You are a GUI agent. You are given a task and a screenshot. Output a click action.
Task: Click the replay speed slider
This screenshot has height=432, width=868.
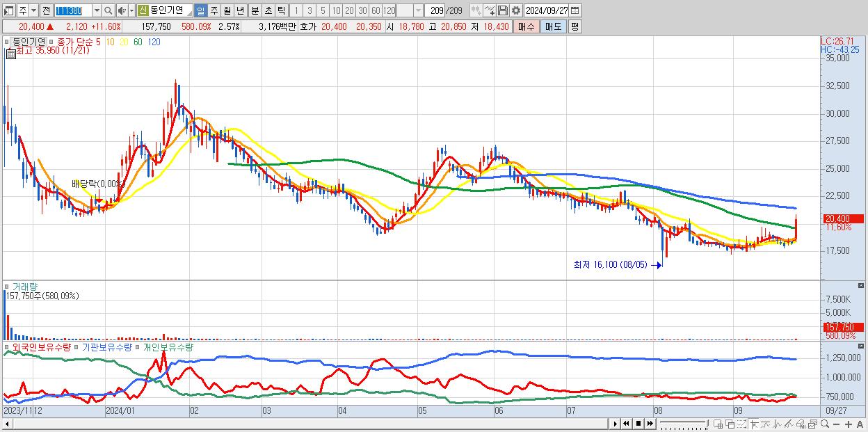coord(684,424)
